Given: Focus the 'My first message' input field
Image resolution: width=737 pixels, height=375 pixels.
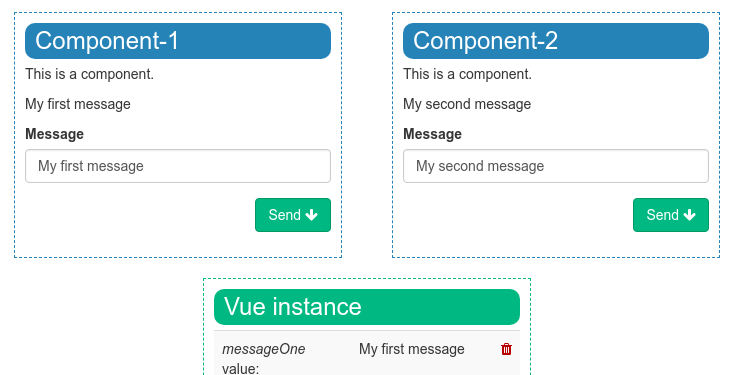Looking at the screenshot, I should 178,166.
